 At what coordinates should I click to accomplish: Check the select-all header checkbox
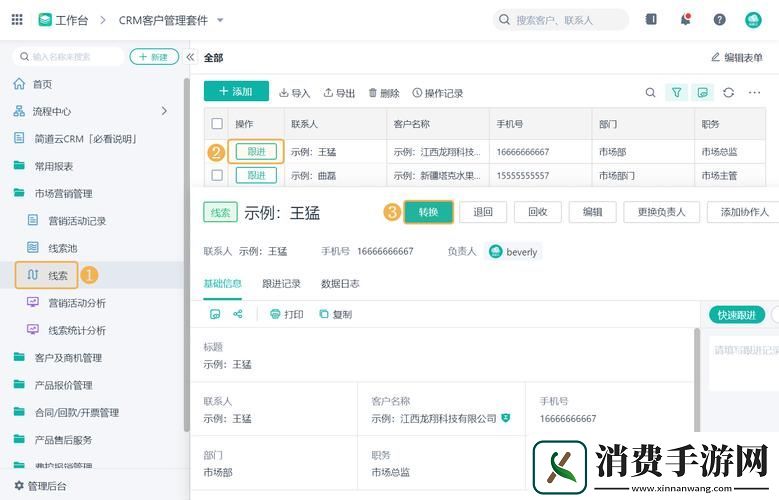coord(217,123)
